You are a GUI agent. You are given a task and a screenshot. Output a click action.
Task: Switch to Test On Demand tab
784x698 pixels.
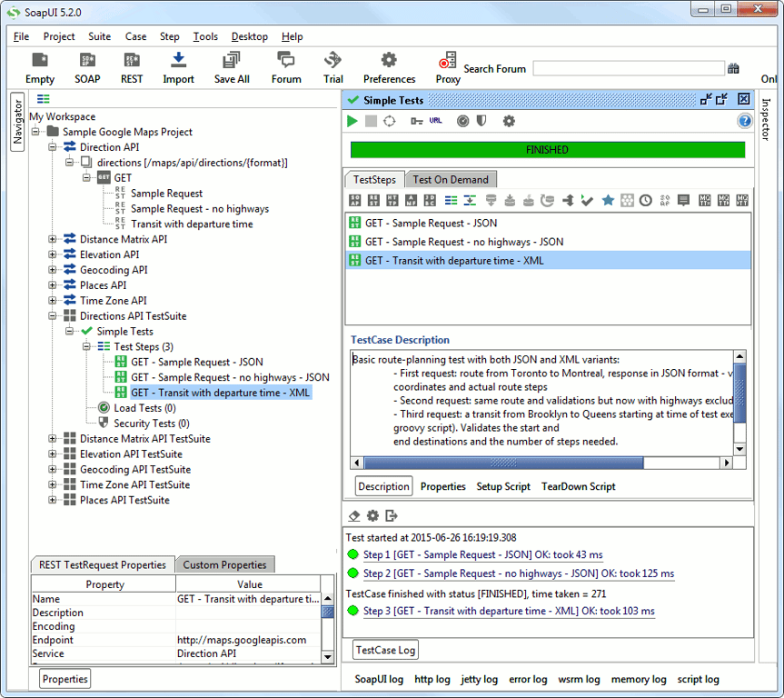coord(451,180)
